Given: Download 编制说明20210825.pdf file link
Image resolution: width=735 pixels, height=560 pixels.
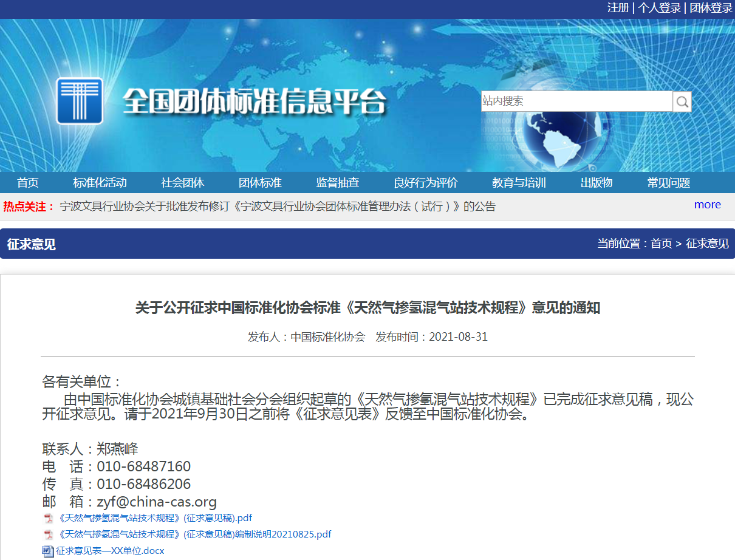Looking at the screenshot, I should pyautogui.click(x=194, y=534).
